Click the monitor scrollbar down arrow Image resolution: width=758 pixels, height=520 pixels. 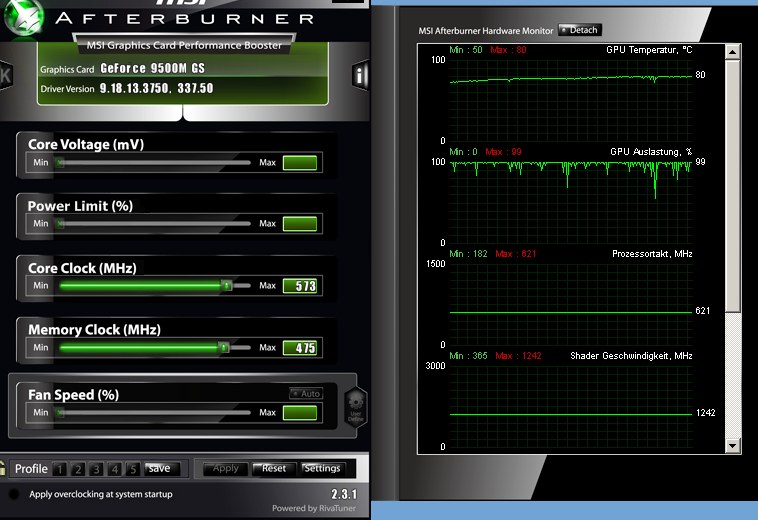pos(732,446)
